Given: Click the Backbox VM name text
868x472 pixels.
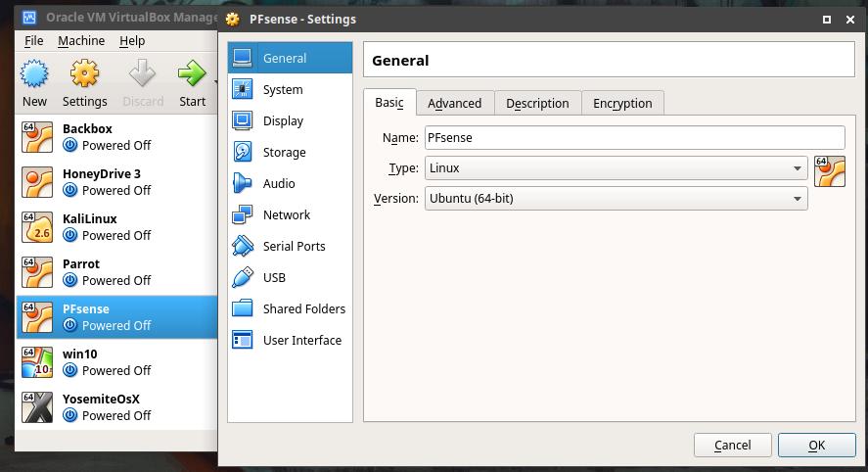Looking at the screenshot, I should click(x=87, y=128).
